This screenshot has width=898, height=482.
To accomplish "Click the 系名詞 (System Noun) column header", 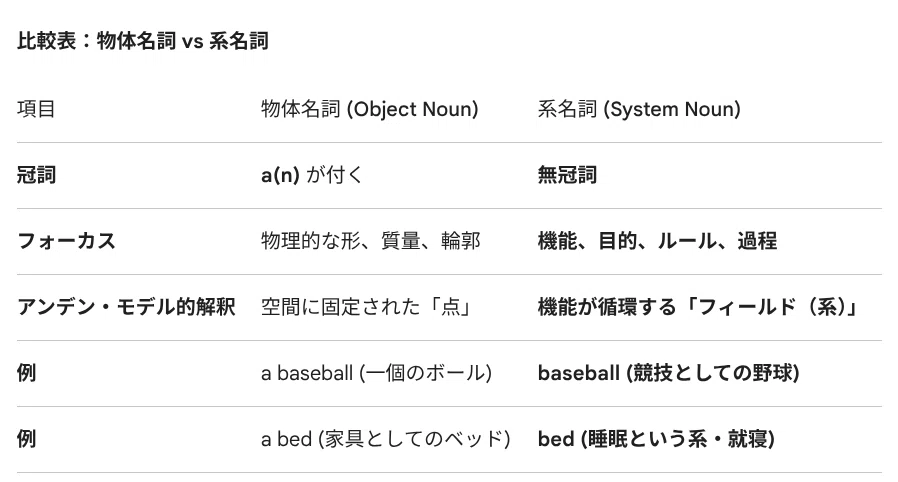I will coord(639,109).
